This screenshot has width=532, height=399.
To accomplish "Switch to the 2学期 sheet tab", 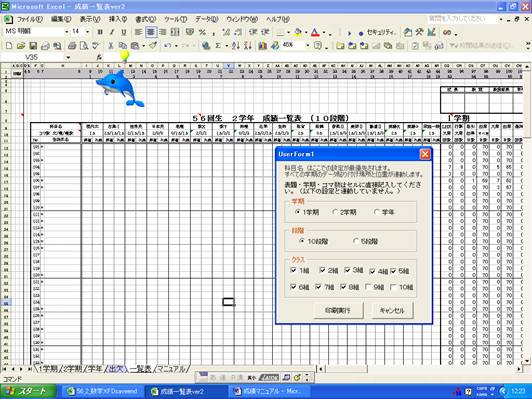I will pos(72,369).
